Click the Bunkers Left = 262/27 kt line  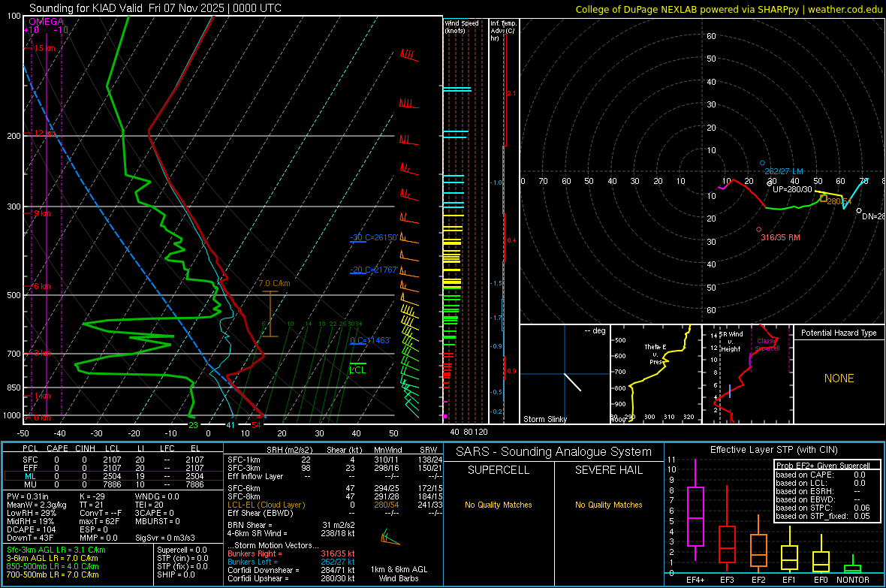click(x=291, y=562)
